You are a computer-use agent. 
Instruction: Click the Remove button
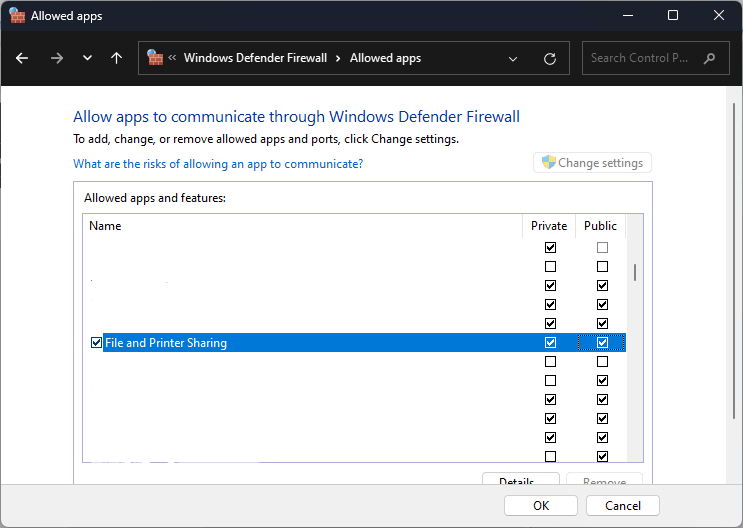point(605,479)
